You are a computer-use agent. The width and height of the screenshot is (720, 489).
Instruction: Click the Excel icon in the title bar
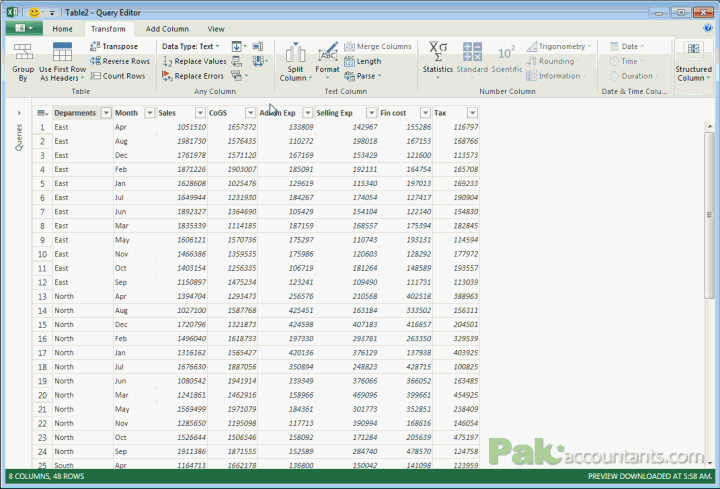[12, 12]
